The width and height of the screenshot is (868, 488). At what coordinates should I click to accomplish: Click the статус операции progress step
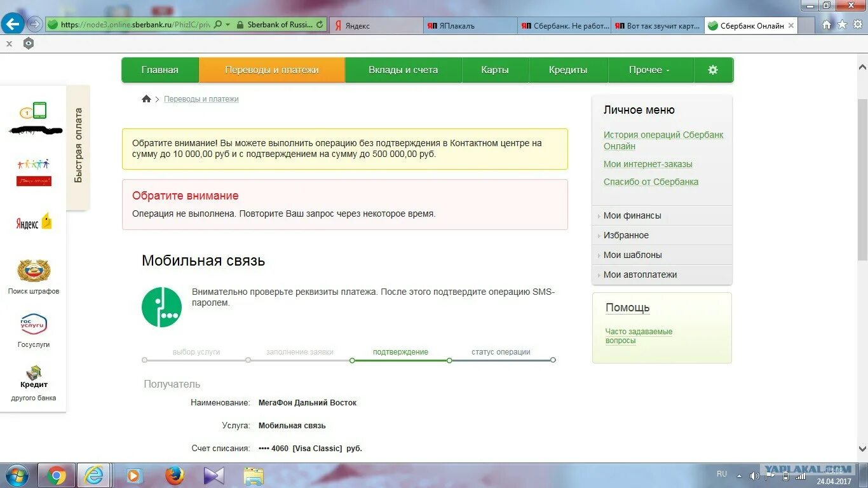pos(501,352)
